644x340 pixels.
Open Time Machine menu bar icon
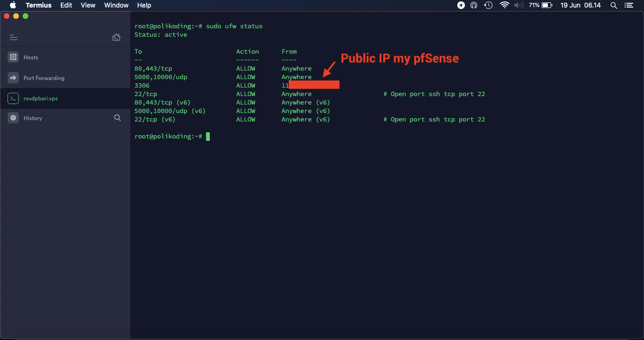coord(488,5)
